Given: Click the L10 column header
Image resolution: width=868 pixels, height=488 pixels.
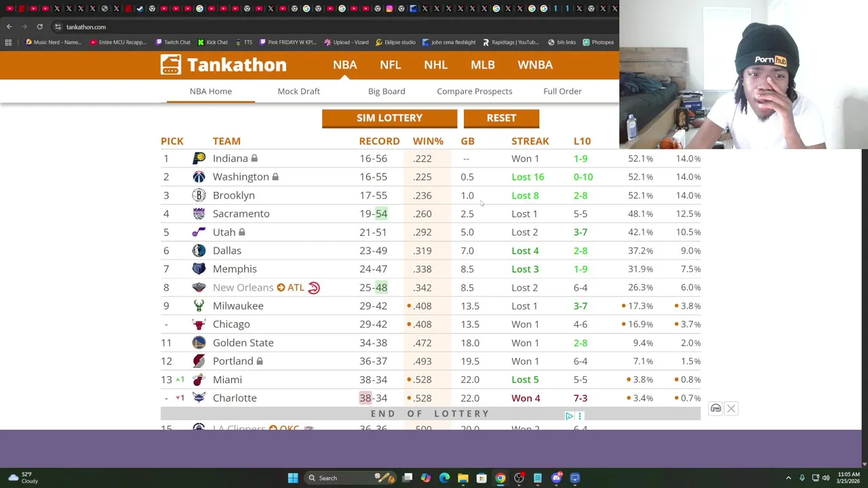Looking at the screenshot, I should pos(582,141).
